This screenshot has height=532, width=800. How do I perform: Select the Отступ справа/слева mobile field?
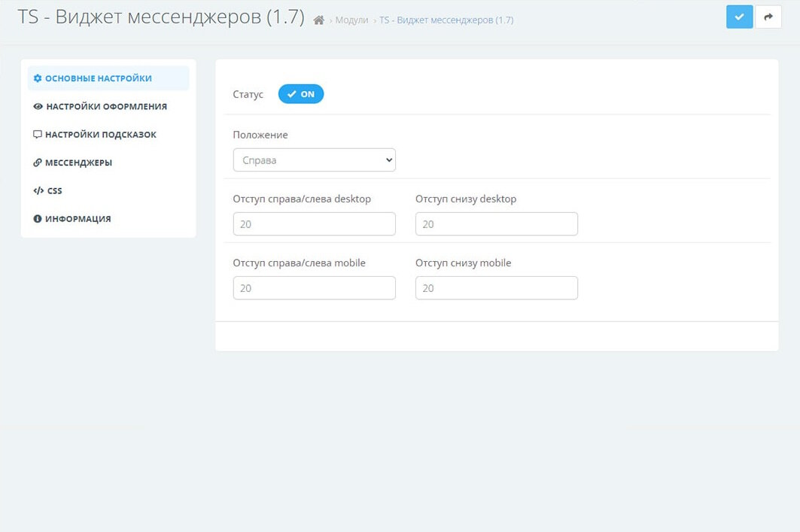314,288
